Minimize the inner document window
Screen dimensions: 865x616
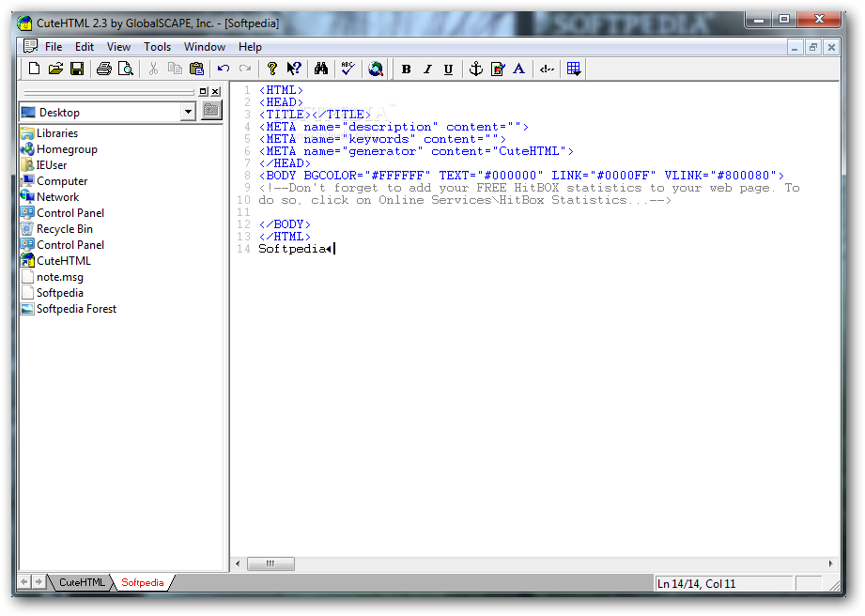pyautogui.click(x=795, y=48)
